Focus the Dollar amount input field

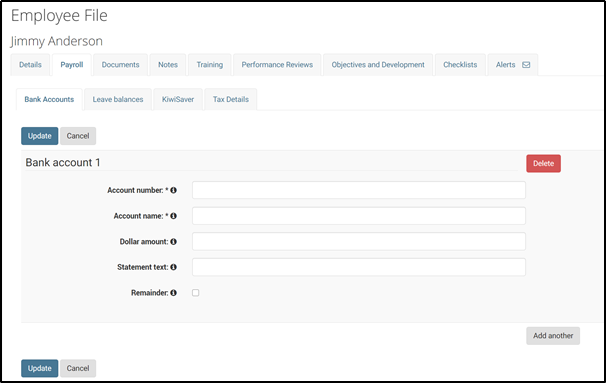[x=359, y=242]
